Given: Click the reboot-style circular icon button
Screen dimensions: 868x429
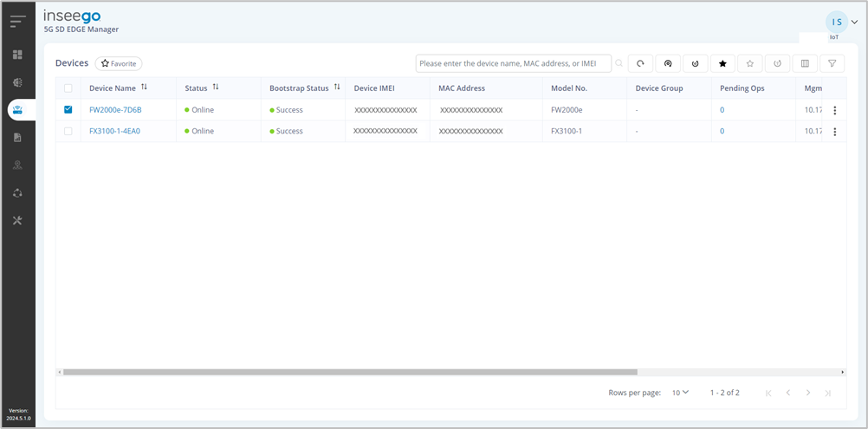Looking at the screenshot, I should [696, 63].
